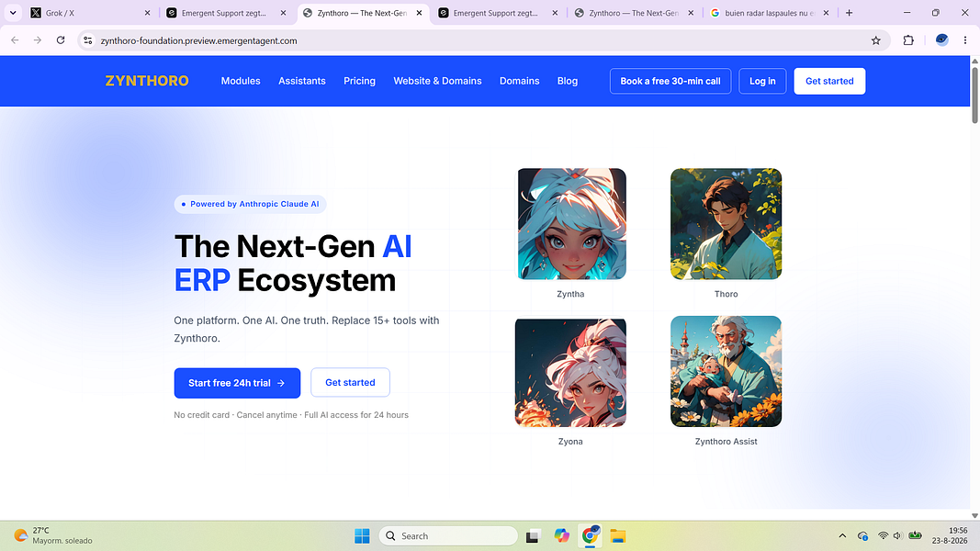Show hidden system tray icons
This screenshot has height=551, width=980.
[842, 536]
